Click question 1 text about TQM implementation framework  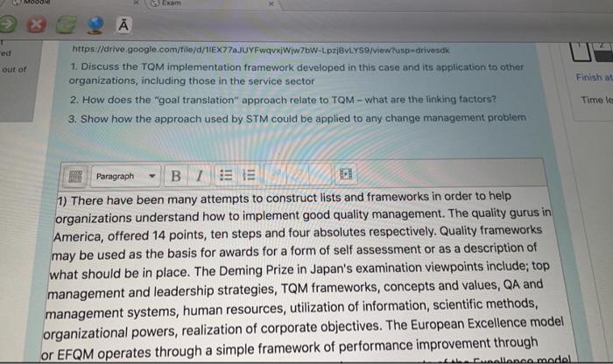(x=296, y=73)
